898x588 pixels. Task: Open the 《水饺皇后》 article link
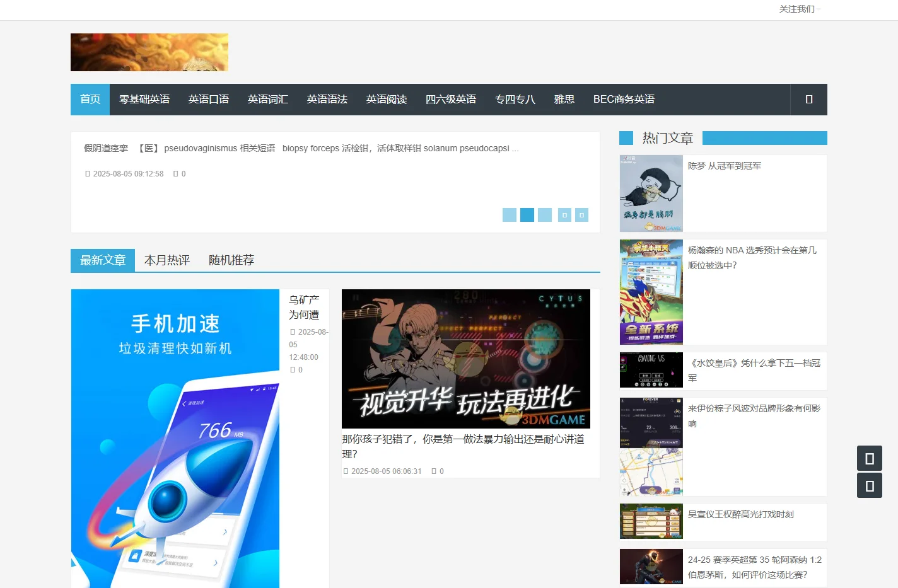pyautogui.click(x=754, y=371)
